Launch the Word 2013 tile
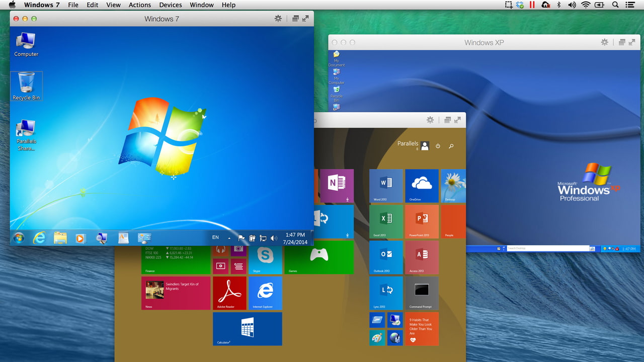This screenshot has height=362, width=644. click(386, 186)
